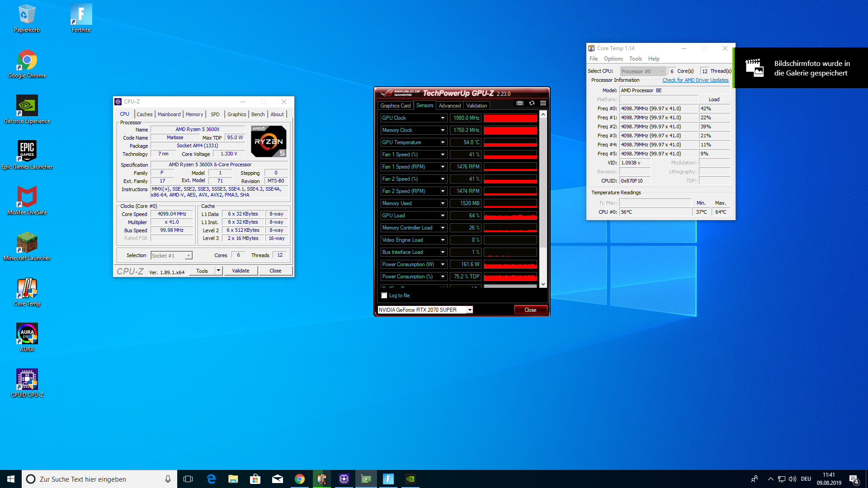Image resolution: width=868 pixels, height=488 pixels.
Task: Click the GPU-Z sensors scroll down arrow
Action: pos(543,284)
